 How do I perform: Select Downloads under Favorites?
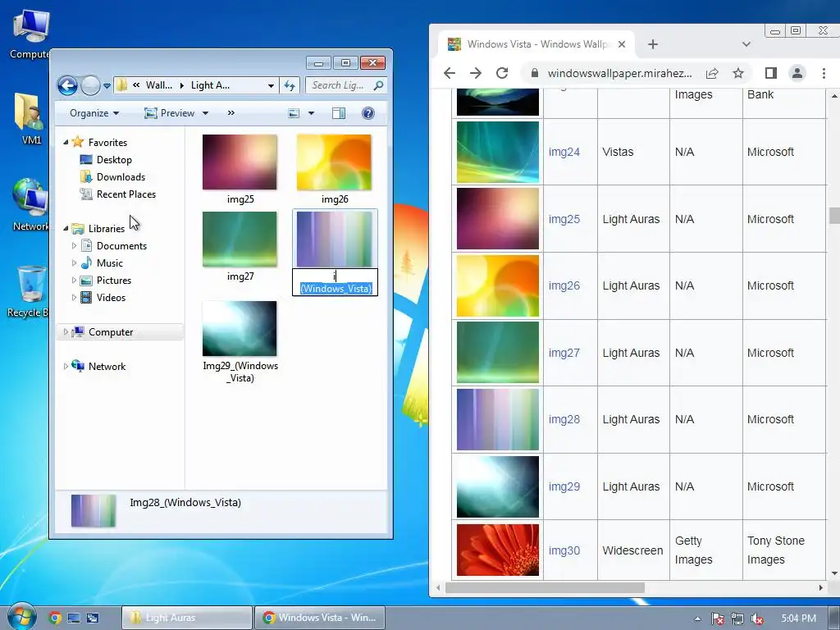pos(121,177)
